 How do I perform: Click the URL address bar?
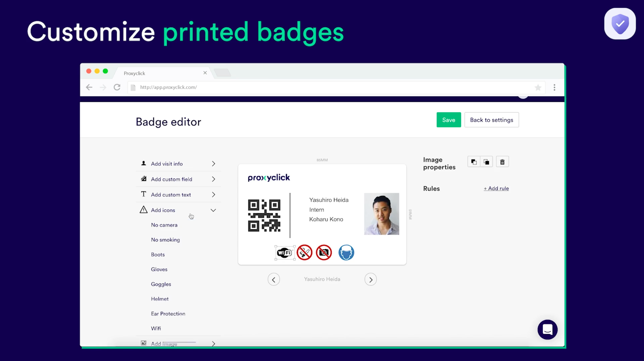(x=336, y=87)
